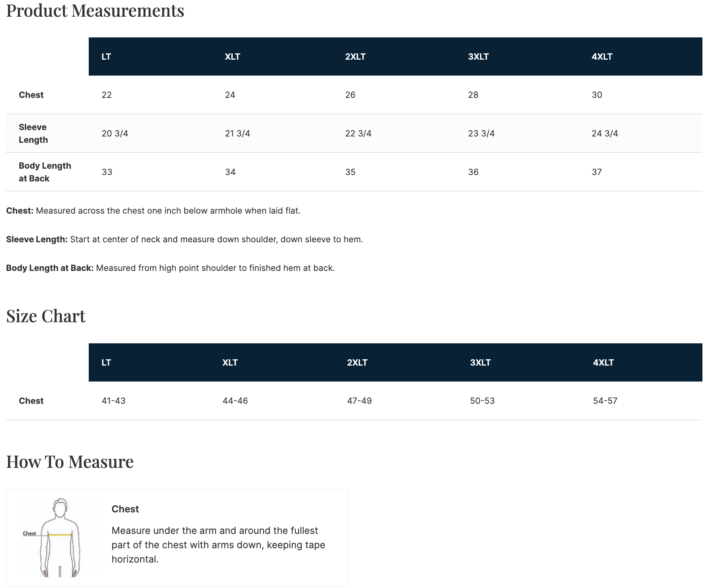Click the Chest title beside the illustration
The width and height of the screenshot is (710, 588).
coord(125,509)
